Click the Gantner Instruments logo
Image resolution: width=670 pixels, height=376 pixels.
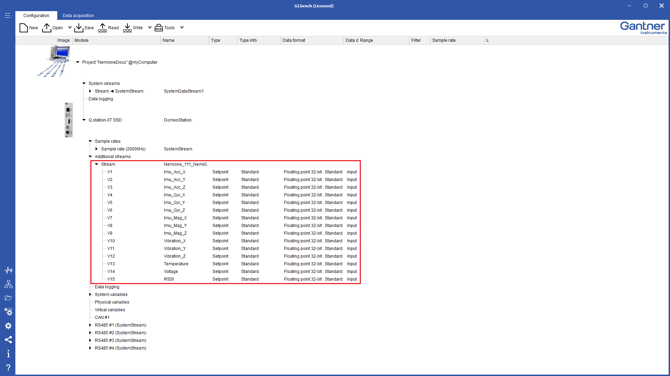(643, 28)
